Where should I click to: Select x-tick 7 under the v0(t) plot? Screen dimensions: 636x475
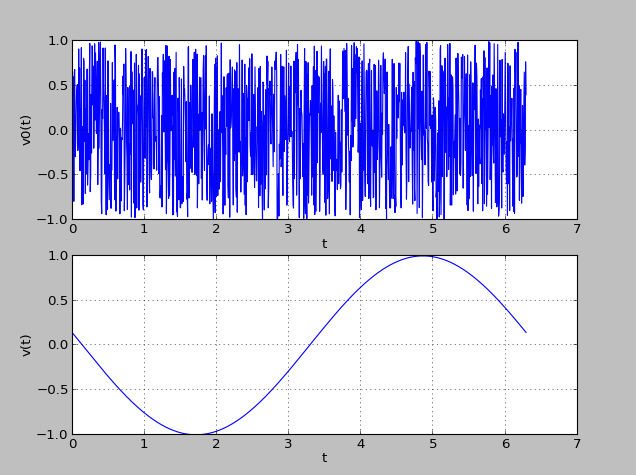coord(577,229)
